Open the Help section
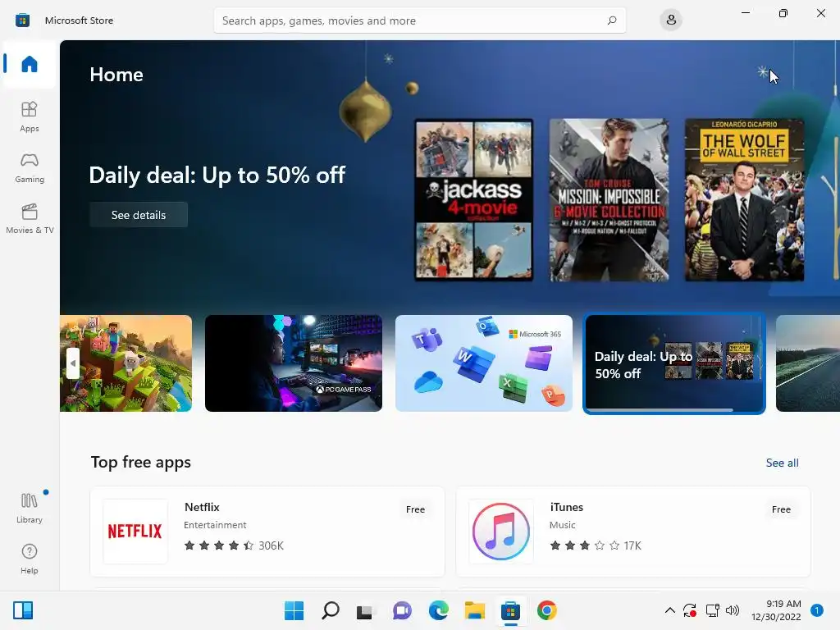The image size is (840, 630). click(30, 559)
